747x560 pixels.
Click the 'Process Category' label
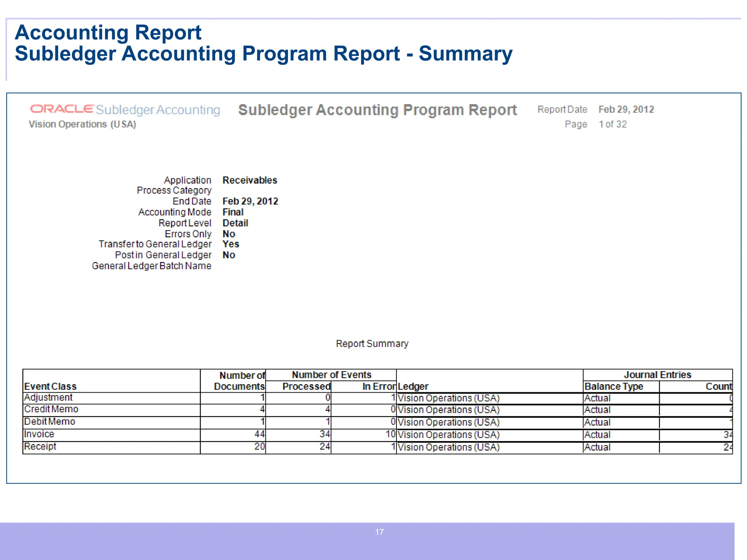pyautogui.click(x=174, y=190)
